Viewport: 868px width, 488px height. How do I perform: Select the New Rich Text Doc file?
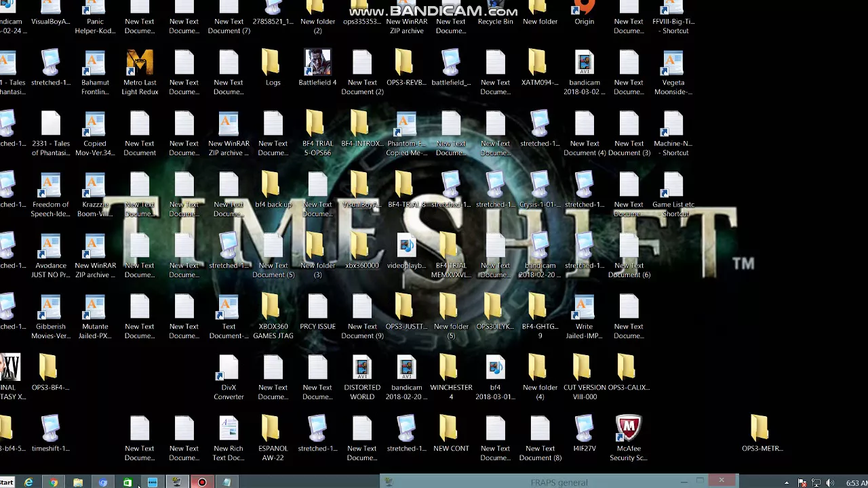coord(229,439)
